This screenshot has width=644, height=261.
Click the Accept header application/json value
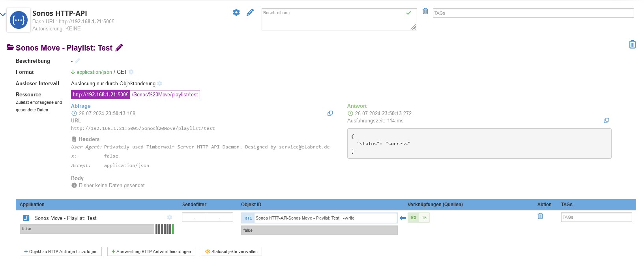127,165
